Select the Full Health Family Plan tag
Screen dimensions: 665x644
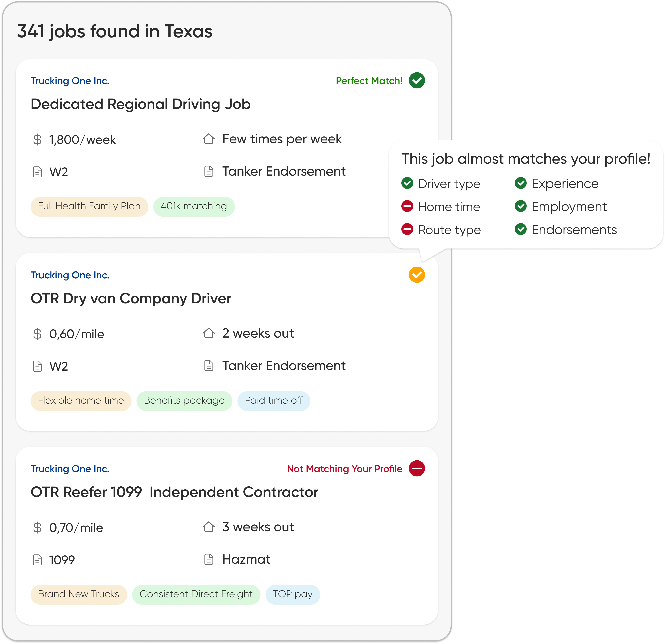tap(89, 206)
